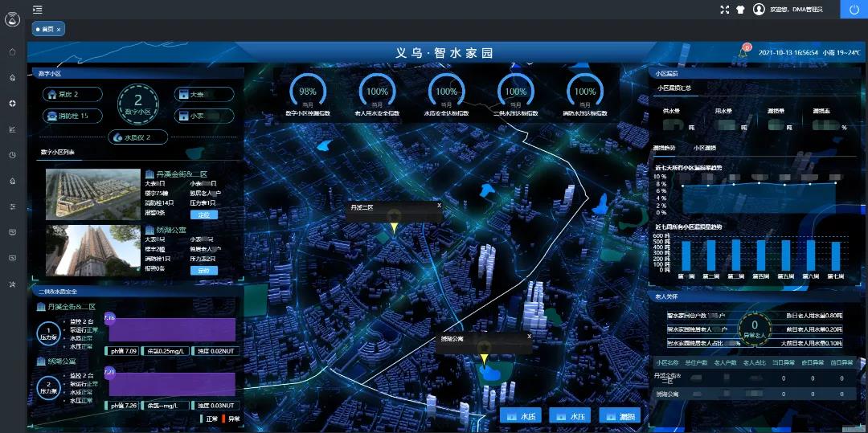Switch to the 小区漏损 tab
Screen dimensions: 868x433
coord(702,148)
